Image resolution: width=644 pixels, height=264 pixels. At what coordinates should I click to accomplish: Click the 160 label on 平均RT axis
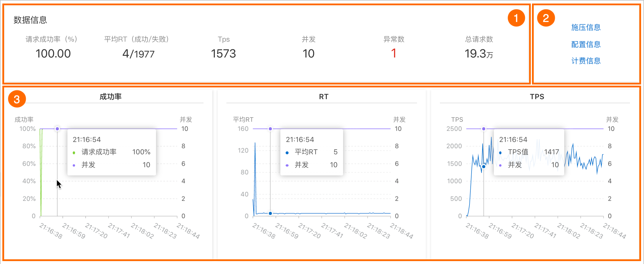coord(243,129)
